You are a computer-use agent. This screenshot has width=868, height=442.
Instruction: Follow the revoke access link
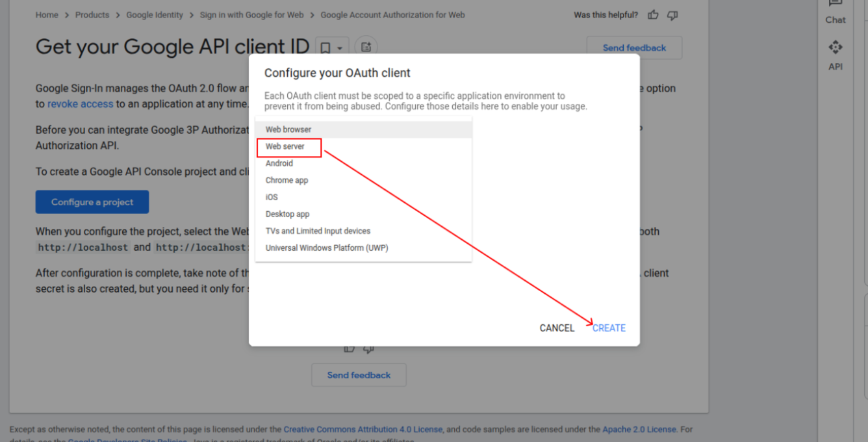pyautogui.click(x=80, y=104)
